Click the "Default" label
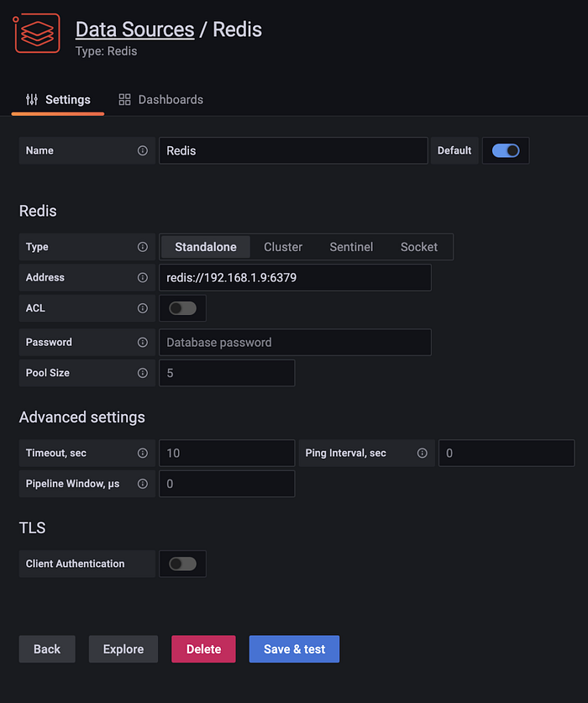The width and height of the screenshot is (588, 703). (454, 150)
